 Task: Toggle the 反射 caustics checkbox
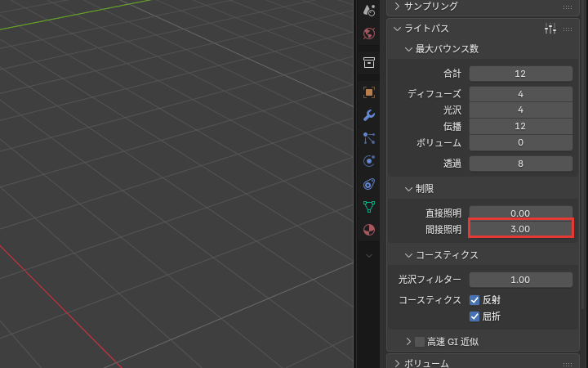pyautogui.click(x=474, y=300)
